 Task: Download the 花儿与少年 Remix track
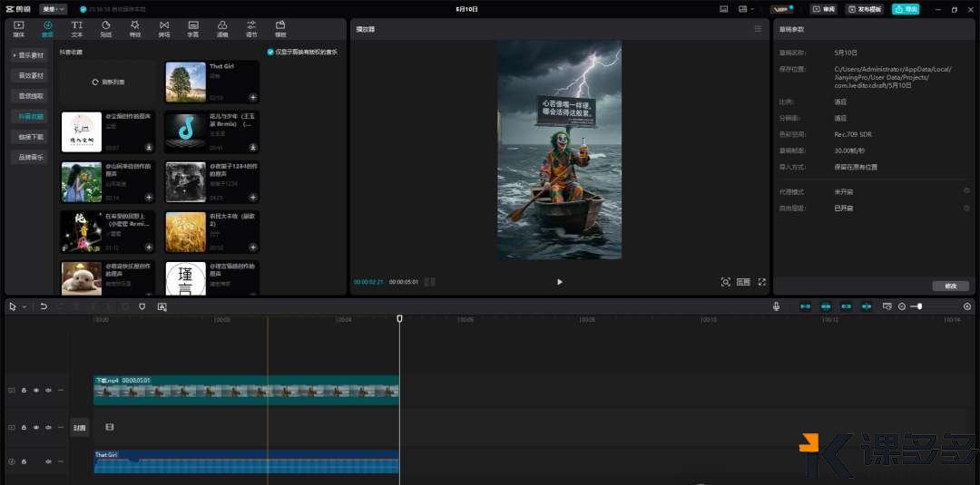pos(253,147)
